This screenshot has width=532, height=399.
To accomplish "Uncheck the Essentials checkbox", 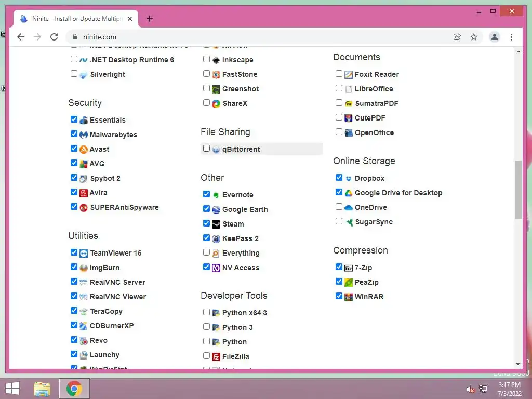I will point(74,119).
